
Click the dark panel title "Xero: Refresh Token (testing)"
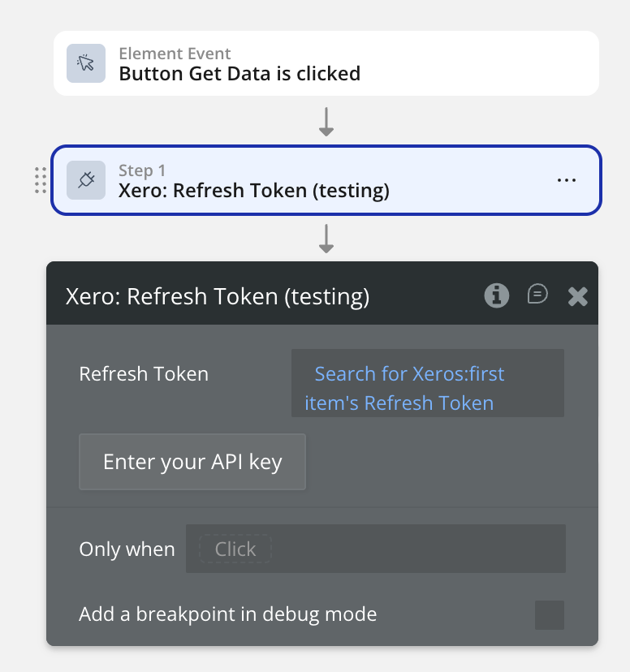click(x=218, y=296)
